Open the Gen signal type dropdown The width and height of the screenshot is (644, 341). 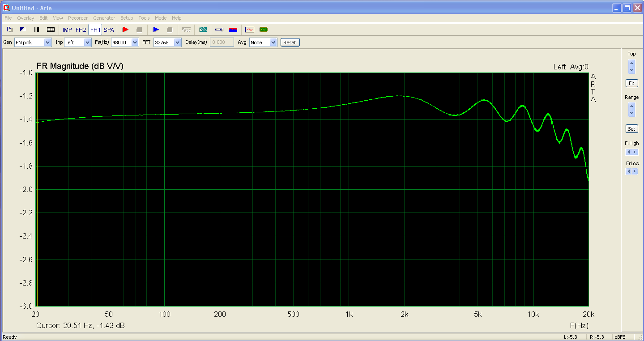(48, 43)
